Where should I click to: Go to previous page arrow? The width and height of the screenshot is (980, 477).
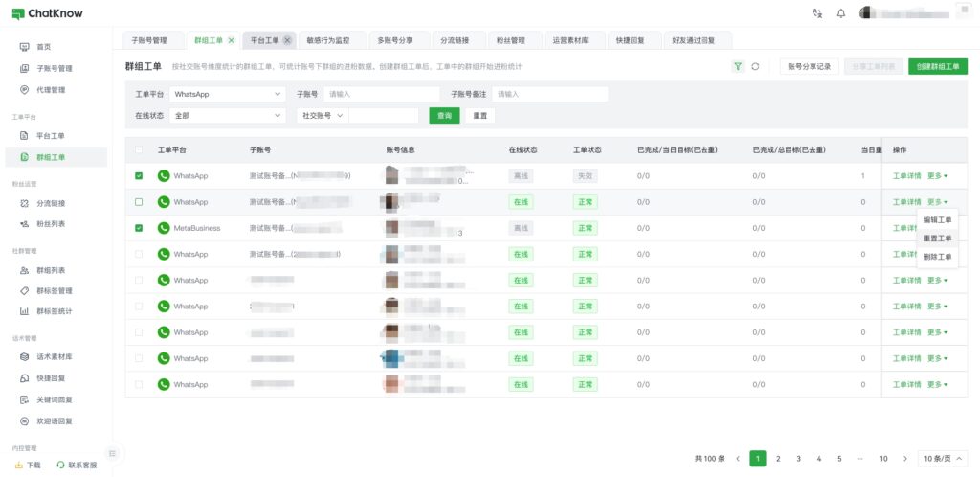[x=738, y=459]
